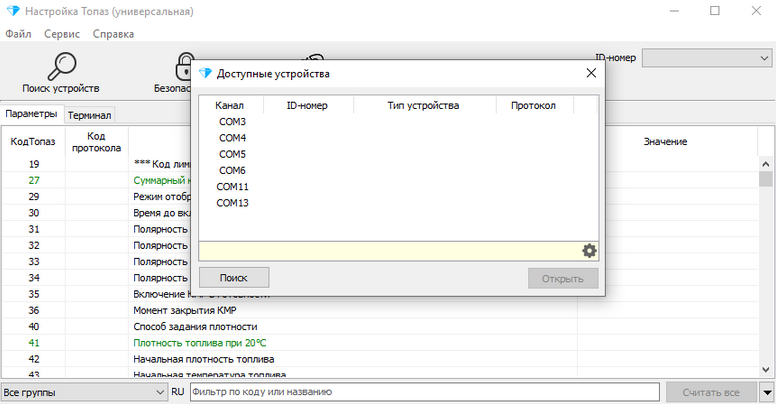Click the RU language indicator
The width and height of the screenshot is (776, 404).
point(178,392)
